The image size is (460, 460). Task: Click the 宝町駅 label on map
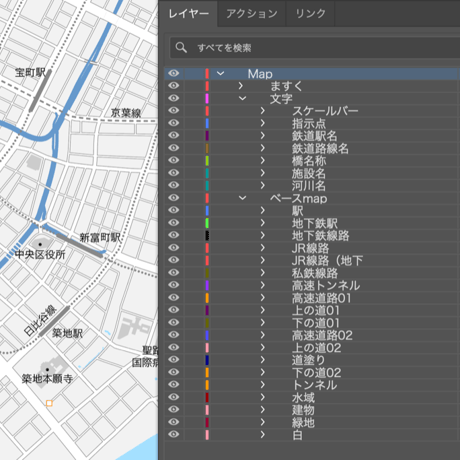(31, 72)
